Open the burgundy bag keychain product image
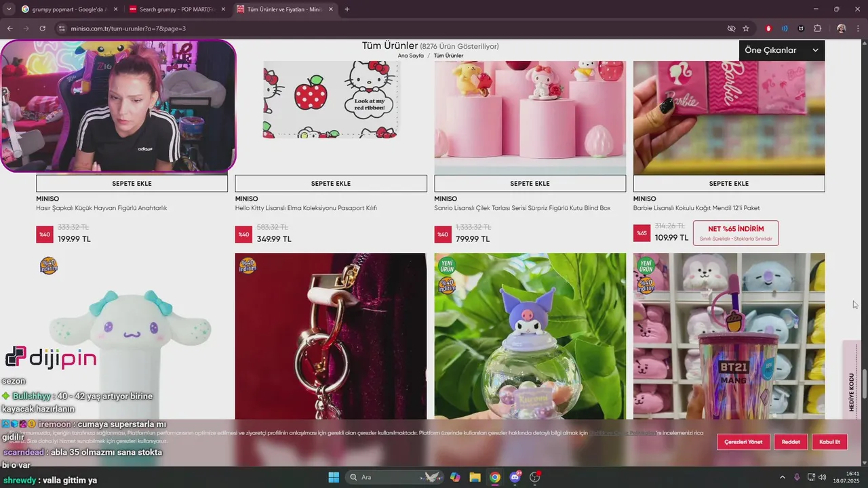The width and height of the screenshot is (868, 488). tap(331, 336)
